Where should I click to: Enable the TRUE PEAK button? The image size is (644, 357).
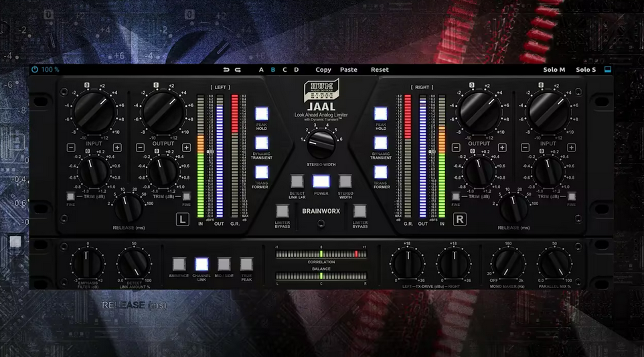click(246, 264)
